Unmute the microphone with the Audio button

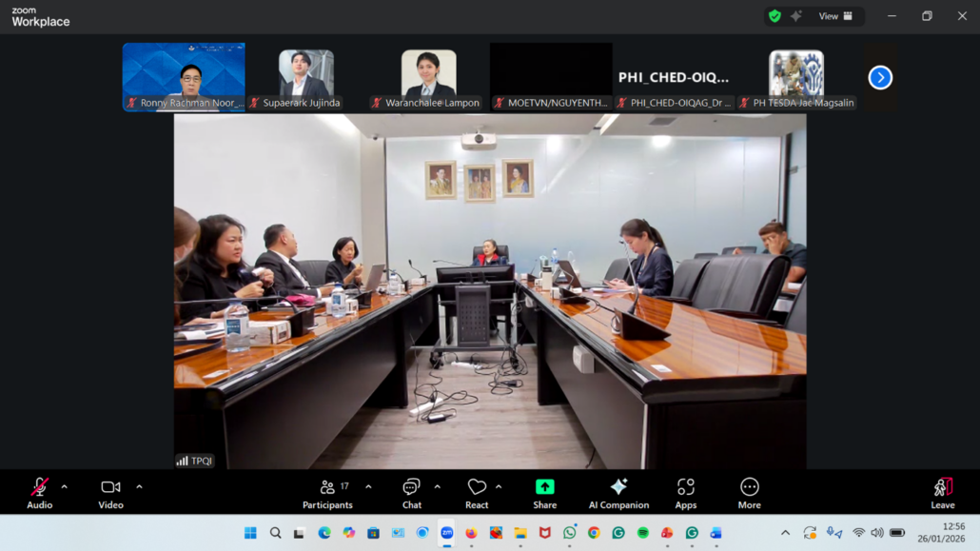click(x=39, y=492)
